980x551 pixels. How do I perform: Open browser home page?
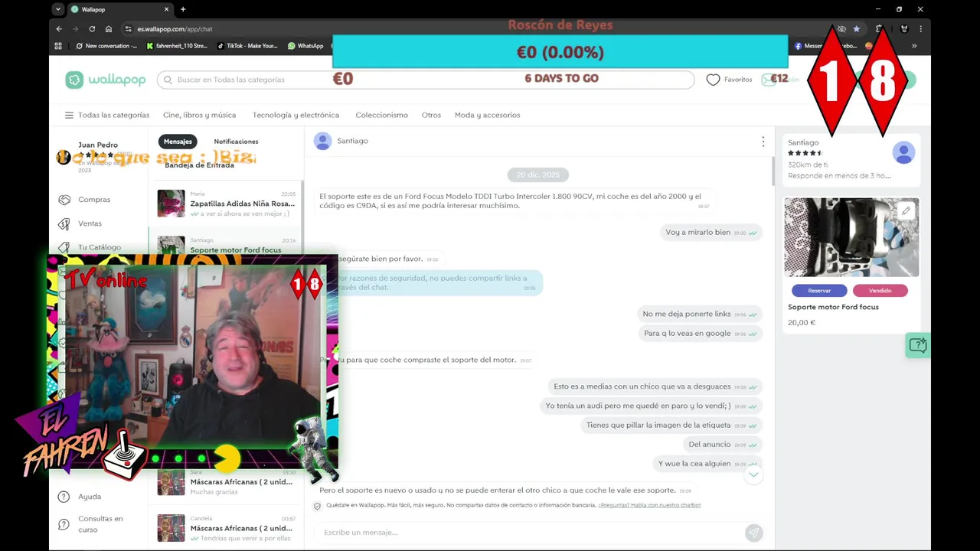click(x=109, y=29)
